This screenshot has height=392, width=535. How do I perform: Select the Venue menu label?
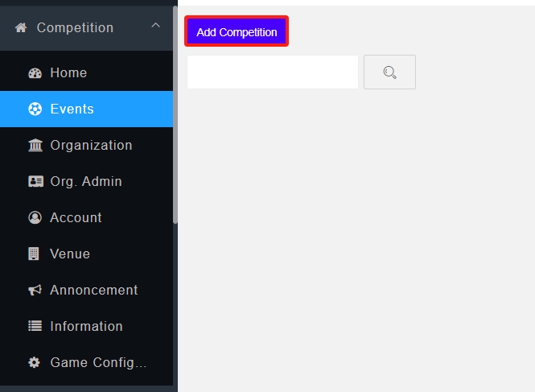pos(70,254)
